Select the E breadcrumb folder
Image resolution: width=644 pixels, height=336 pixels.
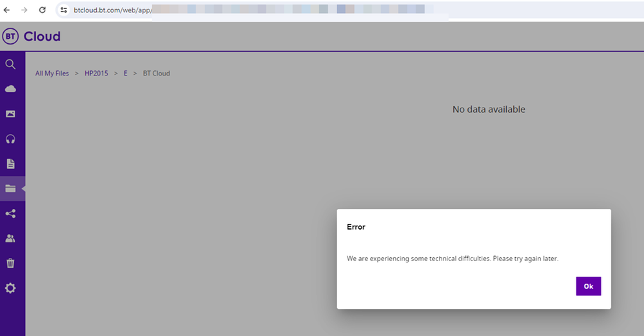tap(125, 74)
